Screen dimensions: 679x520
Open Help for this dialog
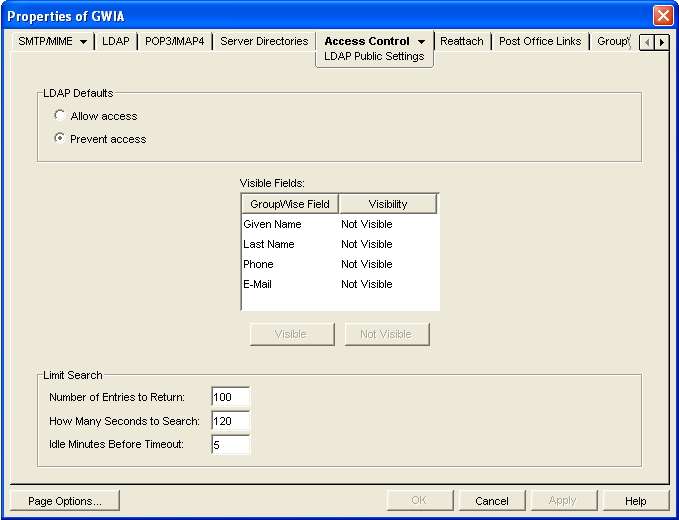[635, 501]
